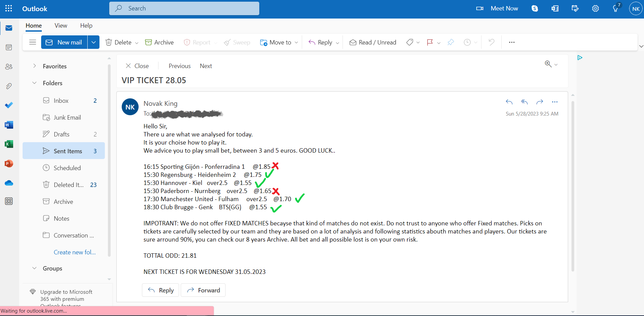
Task: Open People contacts in the left rail
Action: click(9, 67)
